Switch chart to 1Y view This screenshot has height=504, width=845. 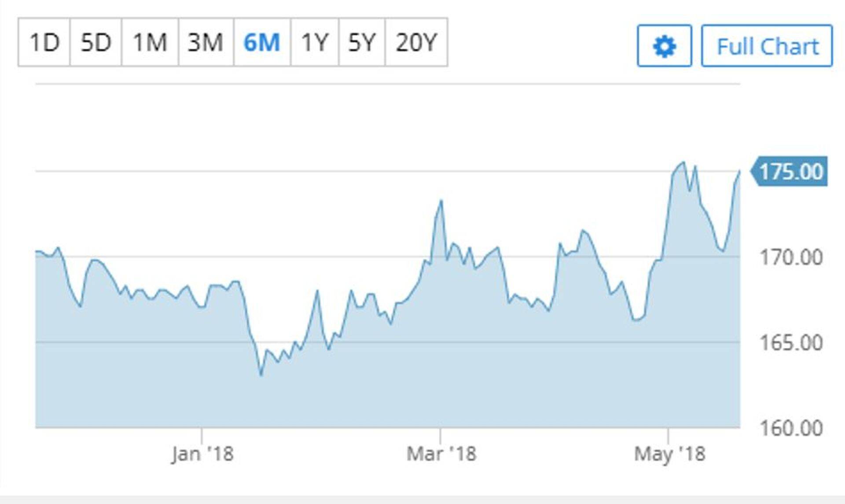coord(315,43)
